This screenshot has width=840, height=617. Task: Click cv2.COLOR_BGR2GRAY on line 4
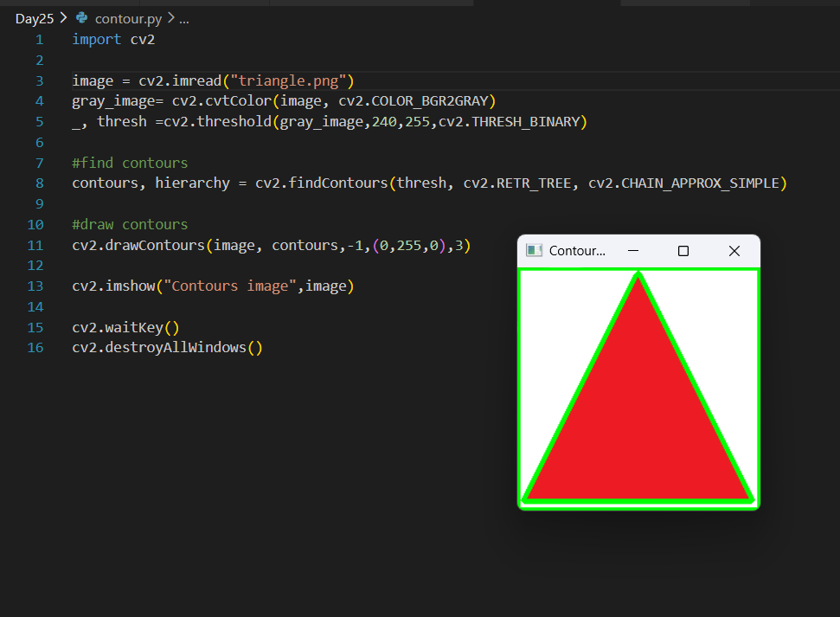pos(413,101)
